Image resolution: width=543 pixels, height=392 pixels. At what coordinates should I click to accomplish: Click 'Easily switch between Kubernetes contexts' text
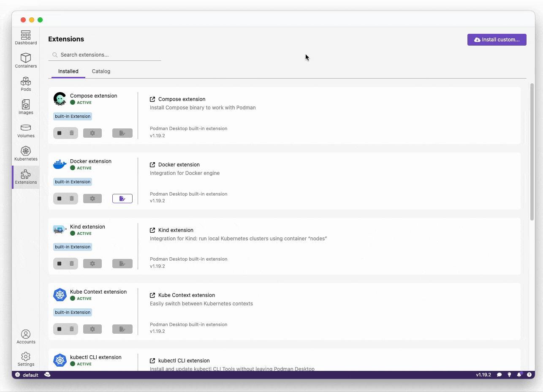pos(201,304)
